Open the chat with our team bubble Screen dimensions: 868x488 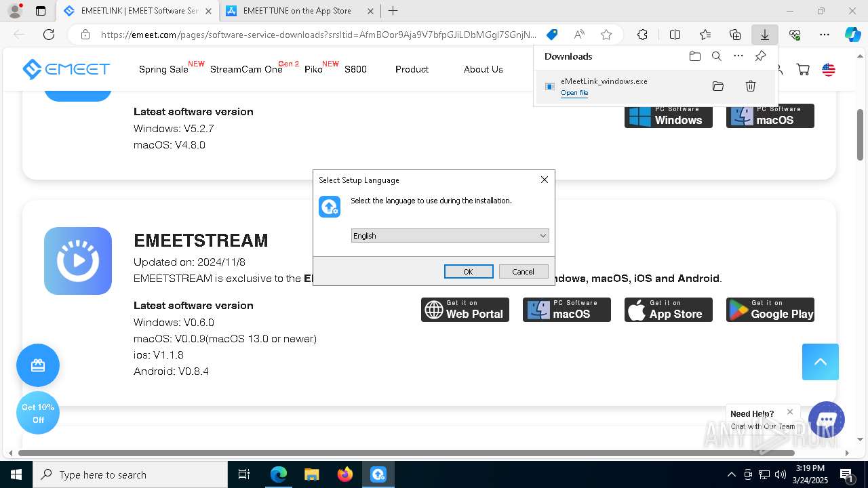click(x=827, y=420)
